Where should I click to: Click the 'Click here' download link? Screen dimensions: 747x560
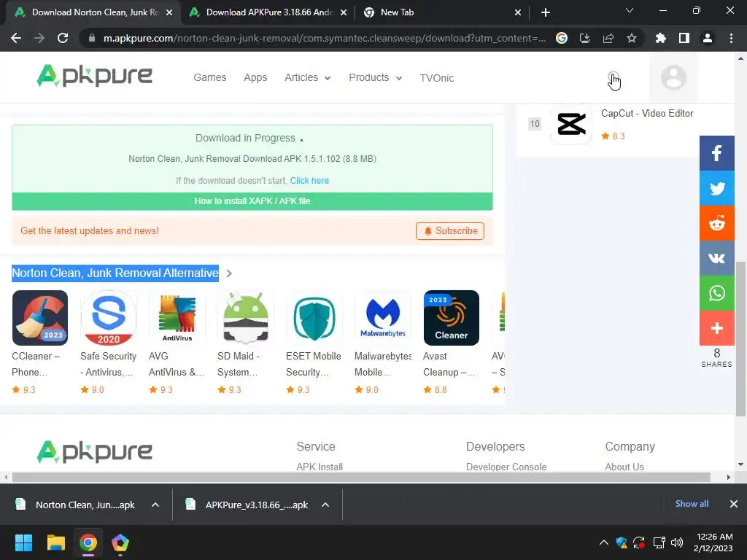[x=309, y=181]
